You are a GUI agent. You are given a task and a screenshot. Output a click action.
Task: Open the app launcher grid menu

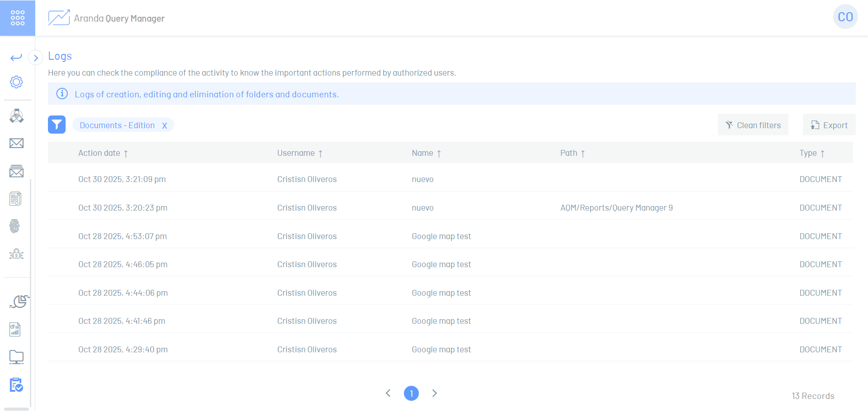pyautogui.click(x=17, y=18)
